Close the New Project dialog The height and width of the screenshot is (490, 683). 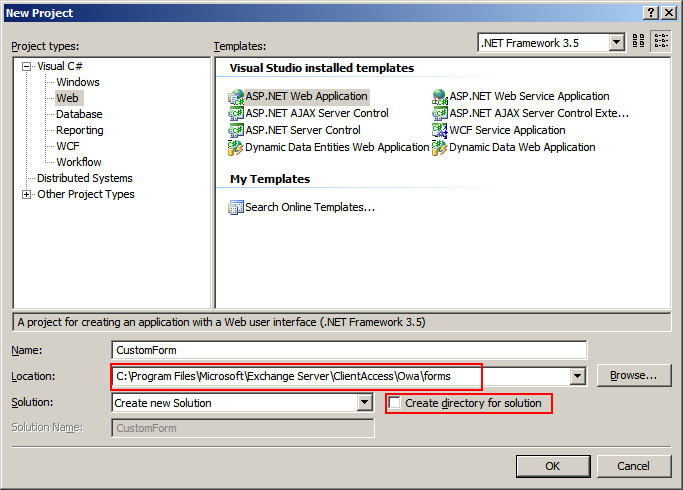(x=669, y=13)
